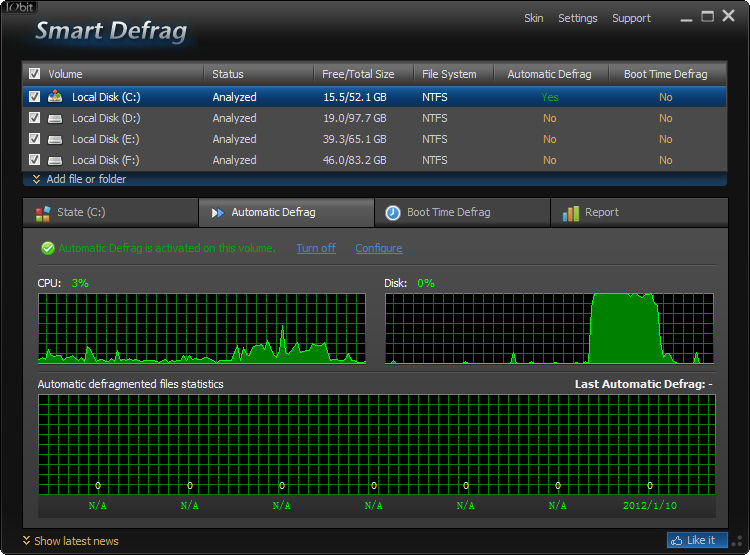The image size is (750, 555).
Task: Click the 2012/1/10 date label
Action: click(x=650, y=506)
